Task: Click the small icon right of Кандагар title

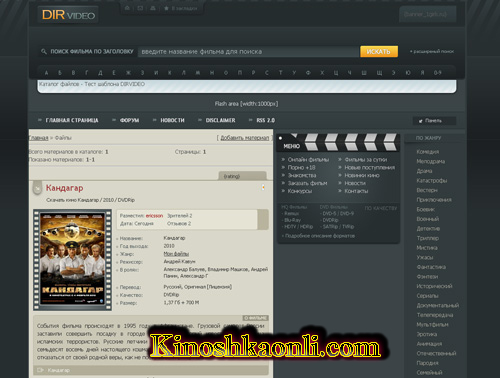Action: pyautogui.click(x=263, y=187)
